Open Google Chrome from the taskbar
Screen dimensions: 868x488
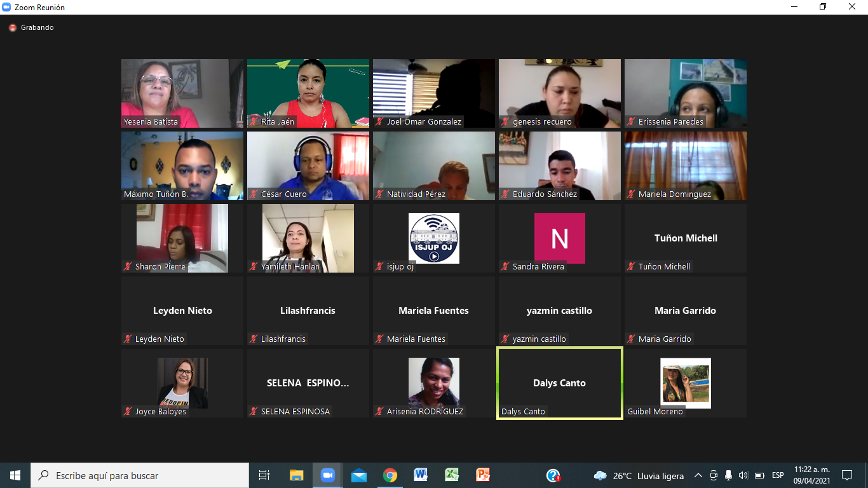tap(390, 475)
